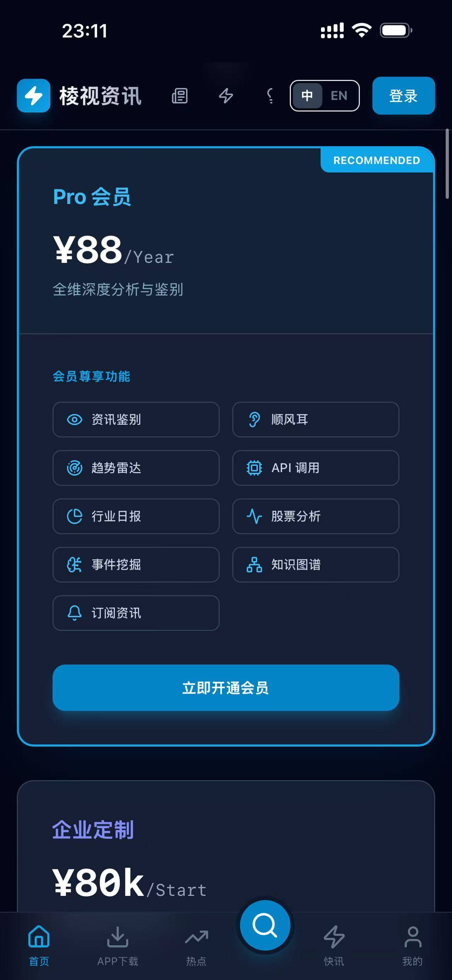The image size is (452, 980).
Task: Switch language to 中
Action: coord(307,95)
